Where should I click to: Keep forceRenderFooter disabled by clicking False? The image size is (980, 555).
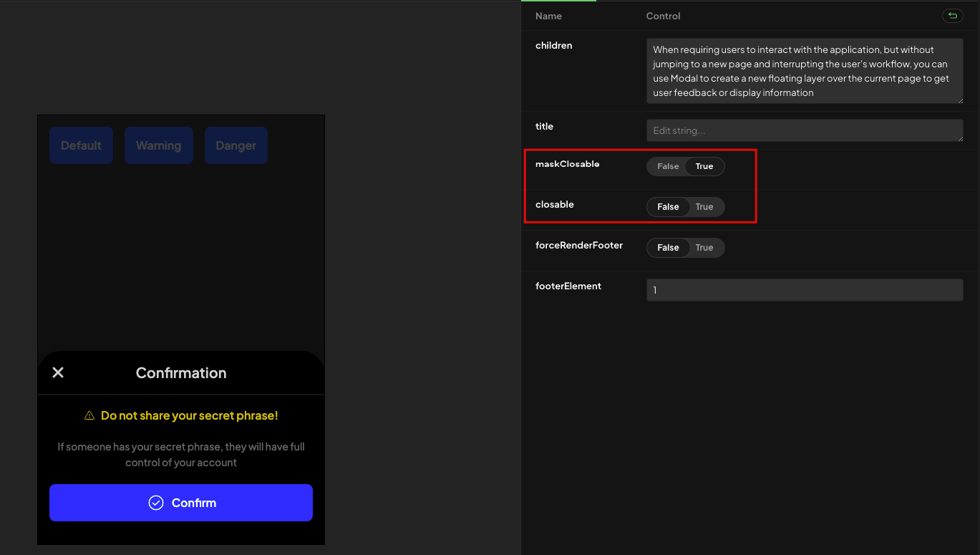tap(667, 247)
